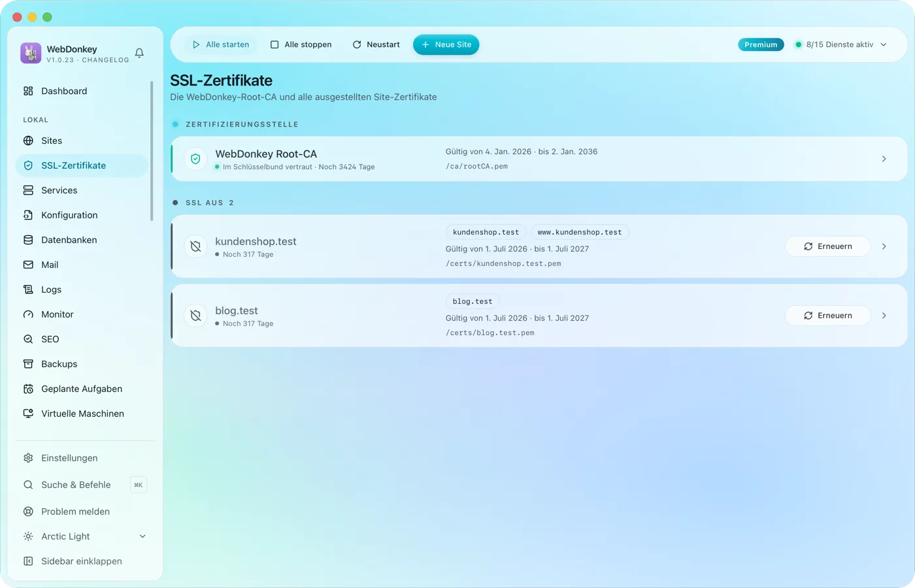Click the sidebar vertical scrollbar
915x588 pixels.
152,151
